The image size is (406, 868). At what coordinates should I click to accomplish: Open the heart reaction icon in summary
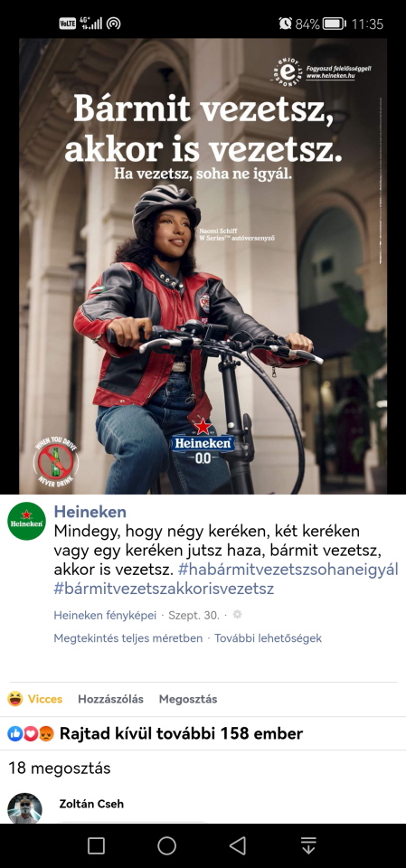pyautogui.click(x=31, y=734)
